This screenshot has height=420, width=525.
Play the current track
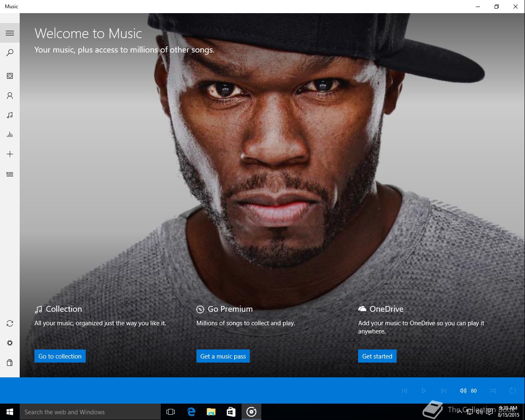click(x=424, y=390)
